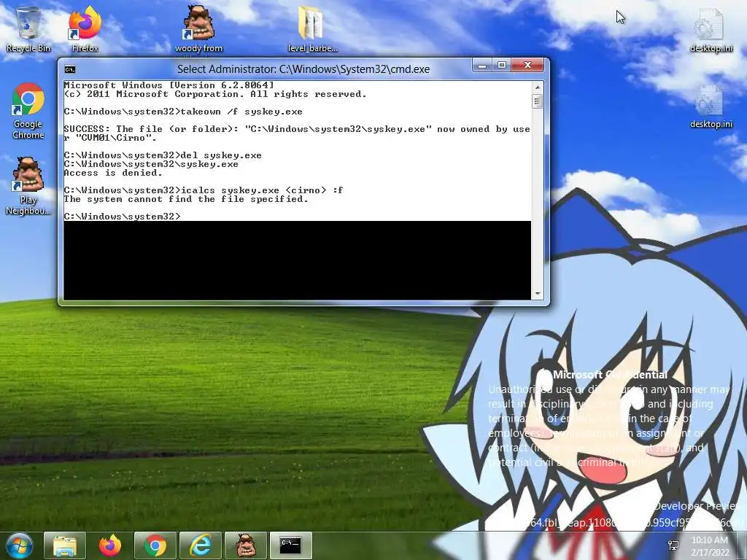
Task: Click the cmd window title bar text
Action: (x=303, y=69)
